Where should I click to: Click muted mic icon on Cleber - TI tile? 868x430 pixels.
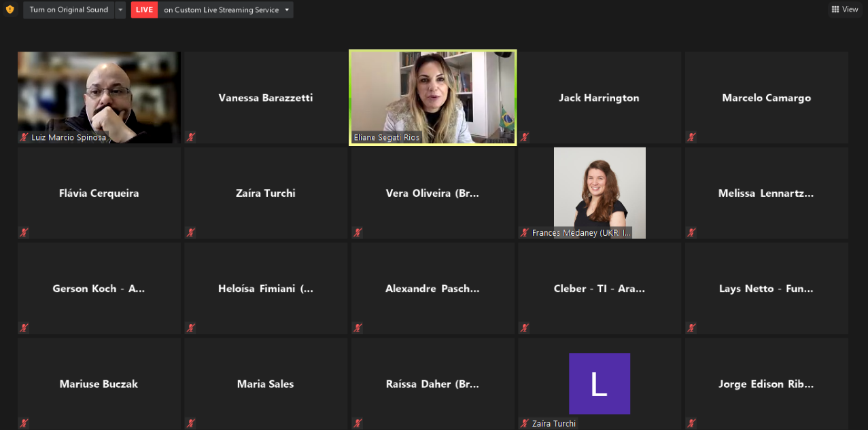pos(525,328)
